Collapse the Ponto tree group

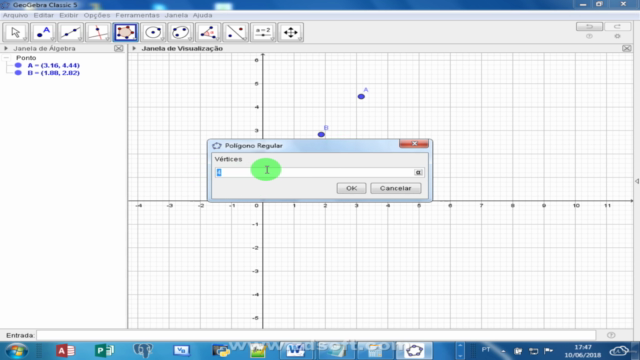click(6, 58)
